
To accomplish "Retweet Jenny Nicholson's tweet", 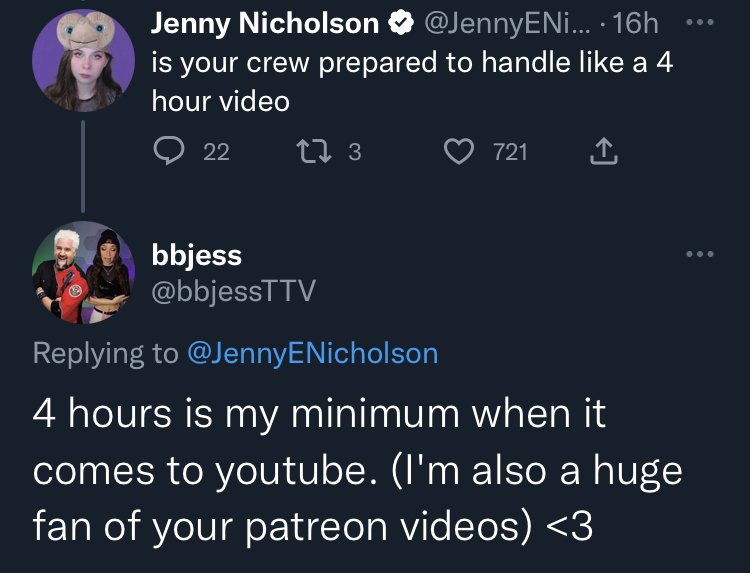I will [314, 151].
